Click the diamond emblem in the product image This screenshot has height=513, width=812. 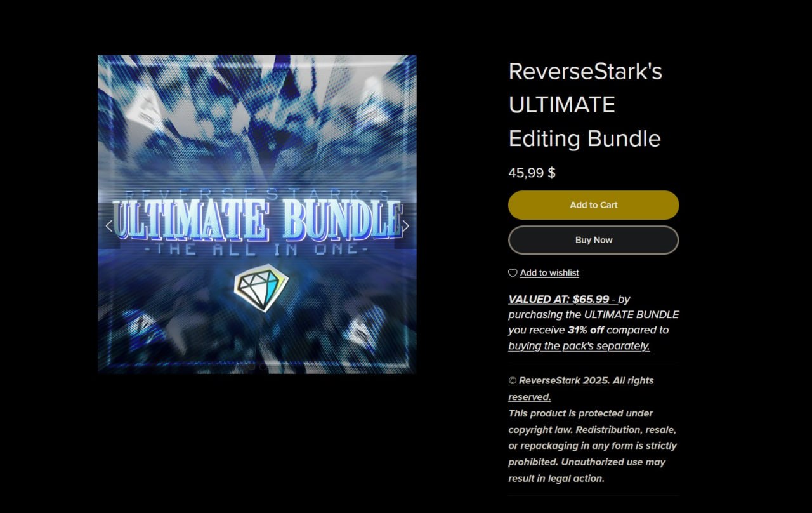[x=261, y=288]
